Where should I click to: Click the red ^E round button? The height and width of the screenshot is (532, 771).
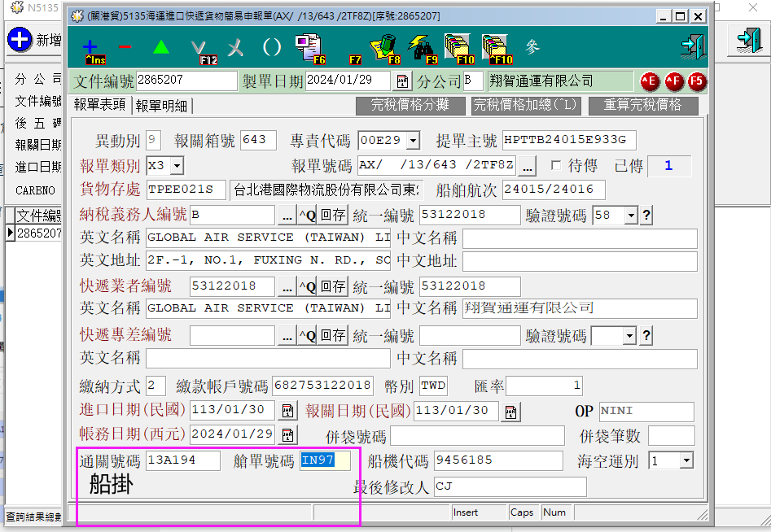(649, 81)
